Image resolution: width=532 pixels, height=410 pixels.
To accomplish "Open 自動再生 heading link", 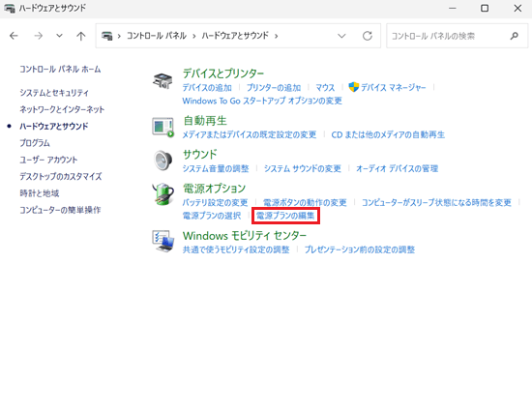I will (x=205, y=120).
